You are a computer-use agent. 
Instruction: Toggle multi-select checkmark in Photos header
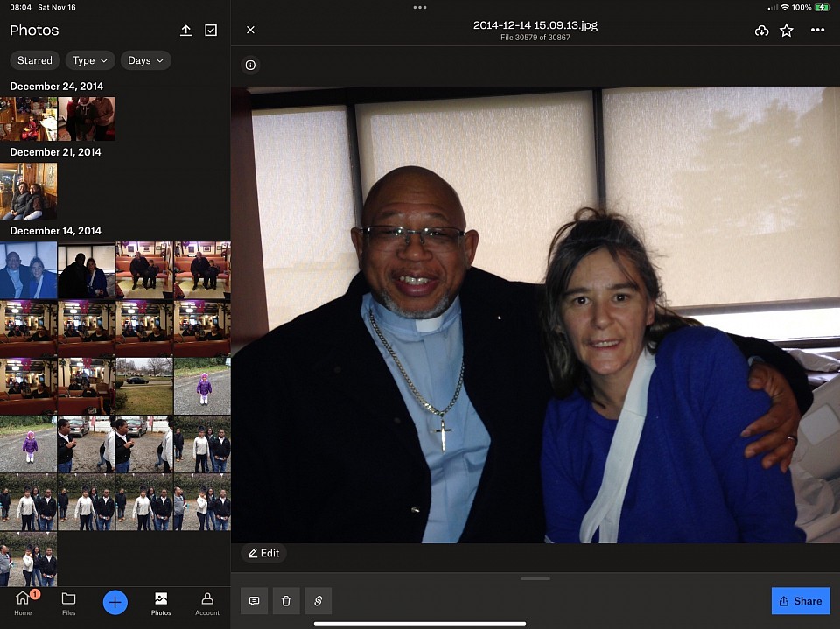coord(211,31)
